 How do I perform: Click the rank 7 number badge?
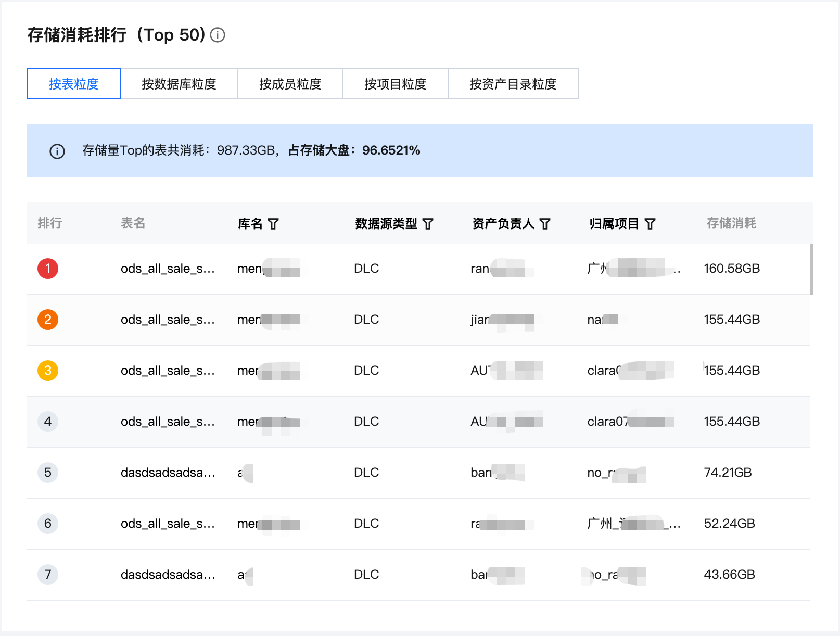click(48, 575)
